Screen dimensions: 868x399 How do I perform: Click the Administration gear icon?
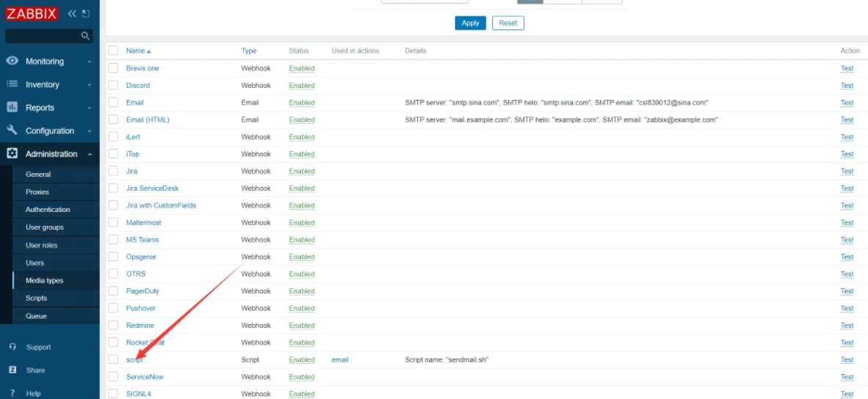12,153
